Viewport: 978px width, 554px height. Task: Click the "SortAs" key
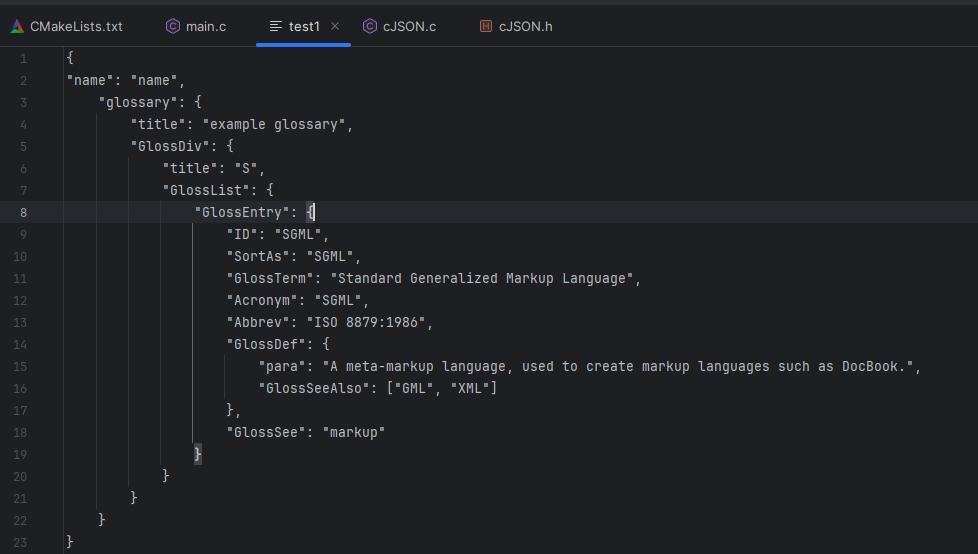(258, 256)
